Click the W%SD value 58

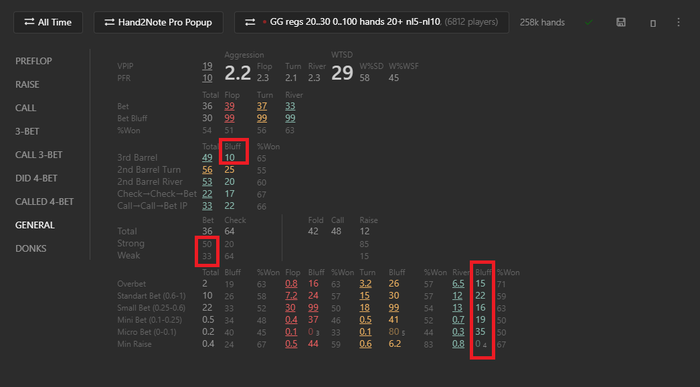coord(365,78)
